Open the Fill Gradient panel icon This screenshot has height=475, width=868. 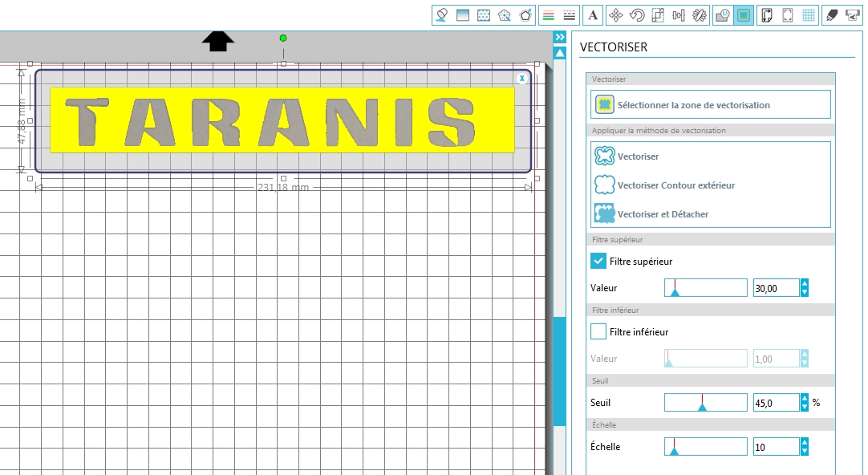(463, 15)
